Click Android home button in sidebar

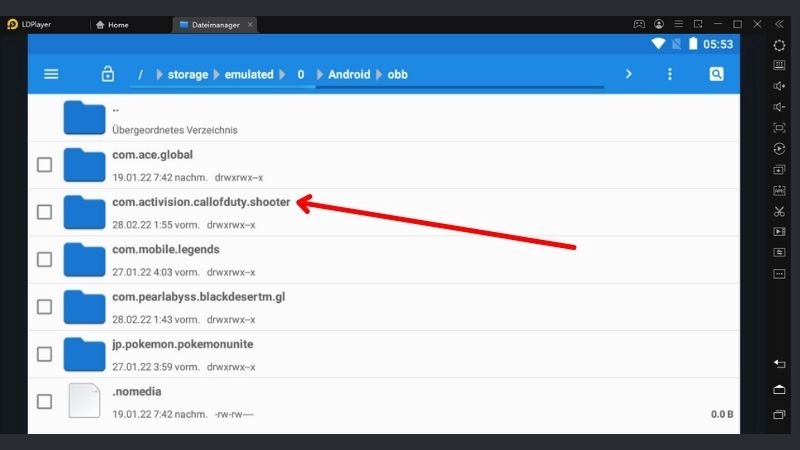tap(779, 390)
